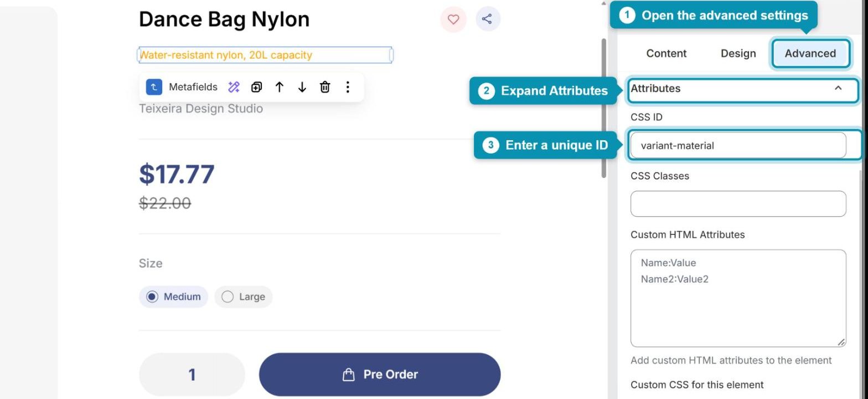
Task: Click the Custom HTML Attributes textarea
Action: [738, 299]
